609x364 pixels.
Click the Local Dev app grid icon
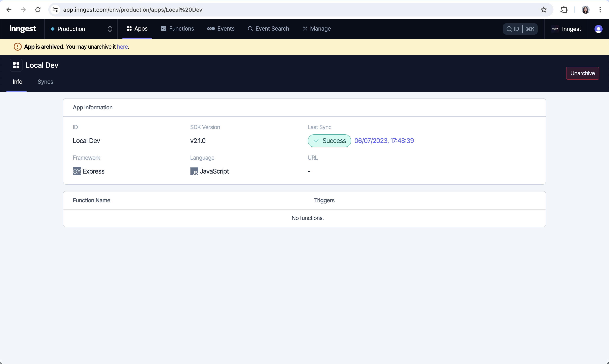[x=16, y=65]
